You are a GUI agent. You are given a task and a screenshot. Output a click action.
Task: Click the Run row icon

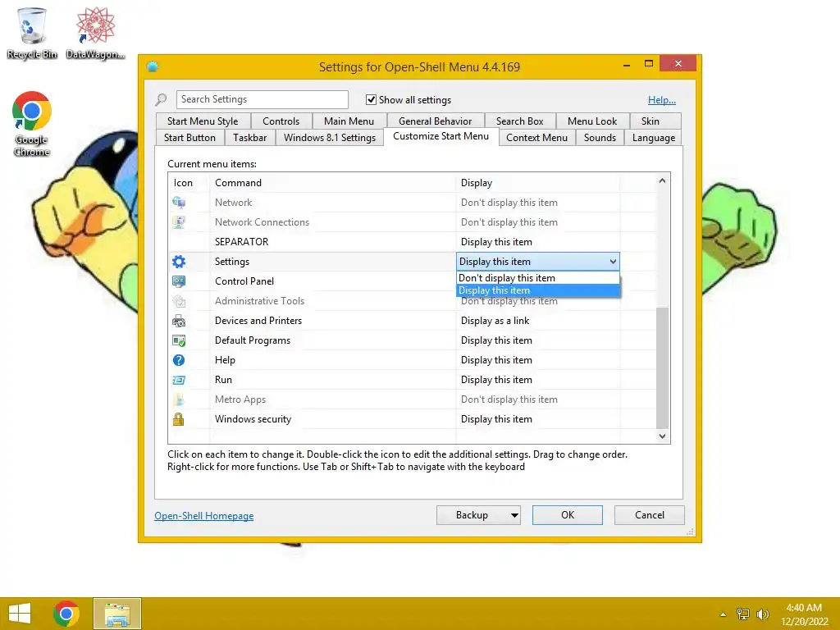[178, 380]
